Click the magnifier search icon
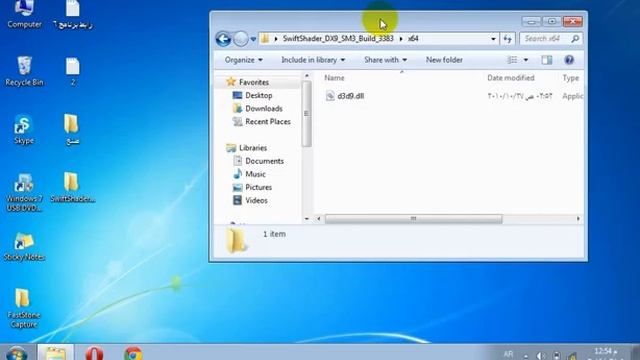The image size is (640, 360). coord(575,39)
